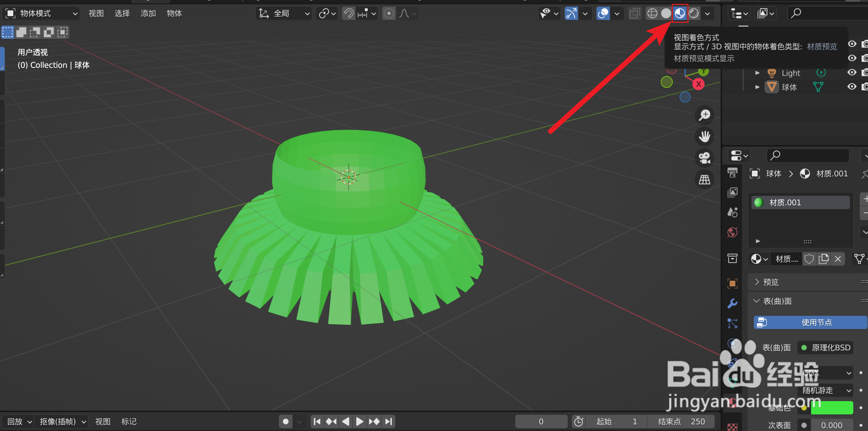The height and width of the screenshot is (431, 868).
Task: Open the 添加 menu
Action: tap(148, 13)
